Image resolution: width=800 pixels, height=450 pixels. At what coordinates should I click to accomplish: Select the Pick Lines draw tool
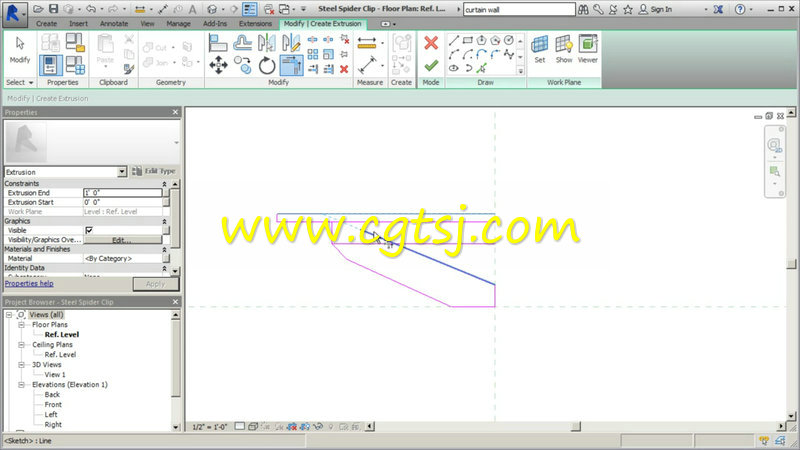point(482,68)
